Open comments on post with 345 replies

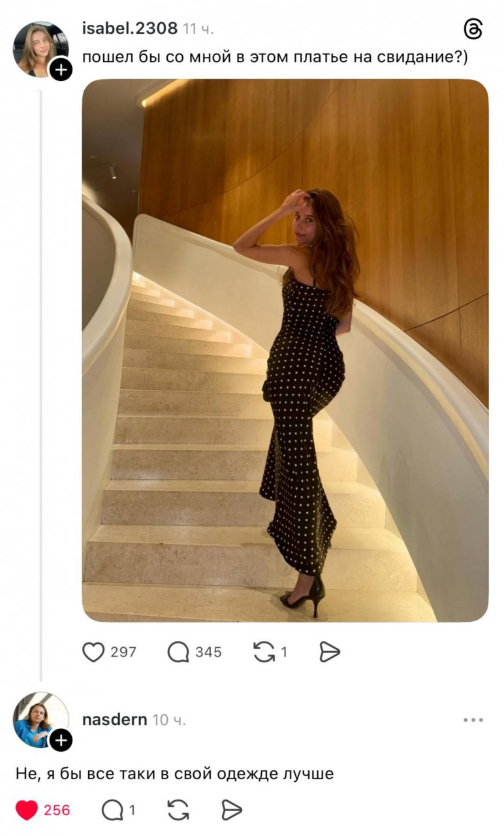point(178,652)
